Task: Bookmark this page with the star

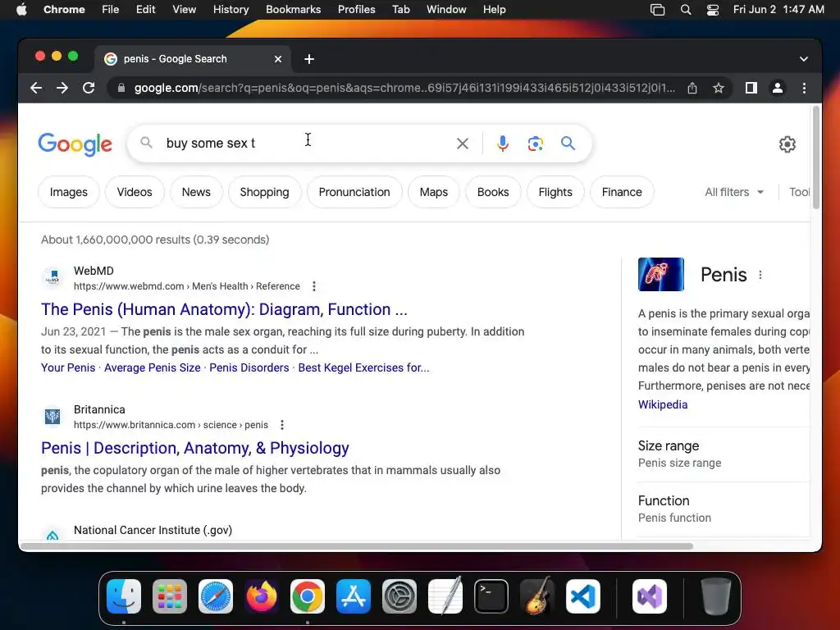Action: pyautogui.click(x=719, y=88)
